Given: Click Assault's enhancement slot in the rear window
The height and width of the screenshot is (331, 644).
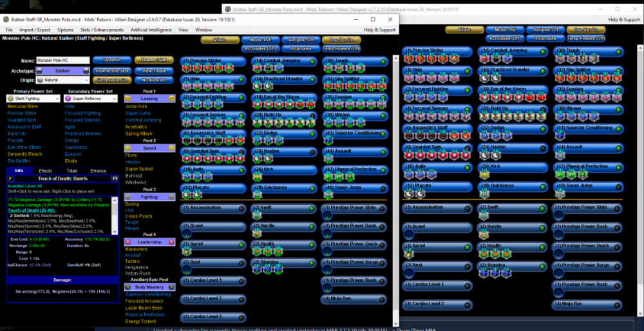Looking at the screenshot, I should point(559,155).
